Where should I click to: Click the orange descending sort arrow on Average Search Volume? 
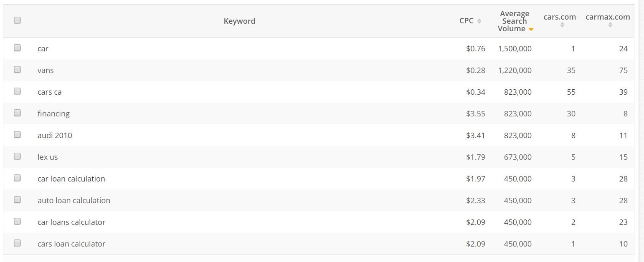[x=530, y=29]
